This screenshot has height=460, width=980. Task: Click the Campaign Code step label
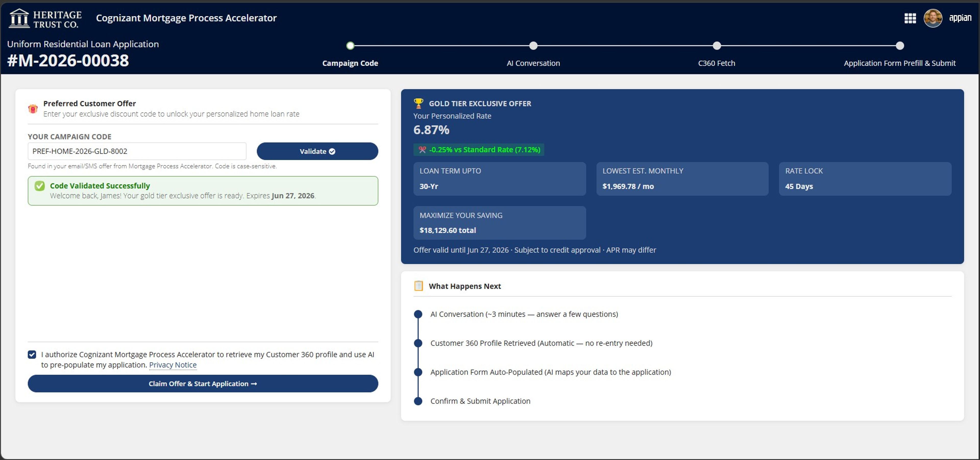click(x=350, y=63)
